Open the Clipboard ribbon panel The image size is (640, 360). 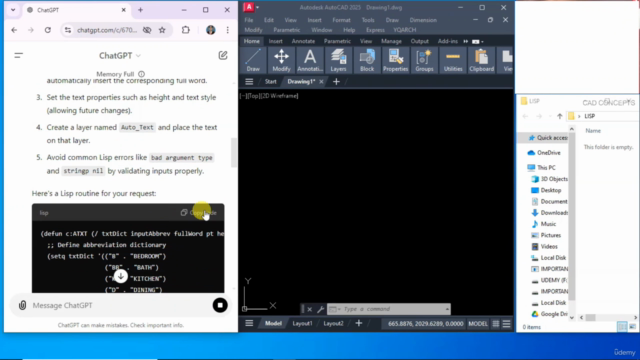pos(482,60)
